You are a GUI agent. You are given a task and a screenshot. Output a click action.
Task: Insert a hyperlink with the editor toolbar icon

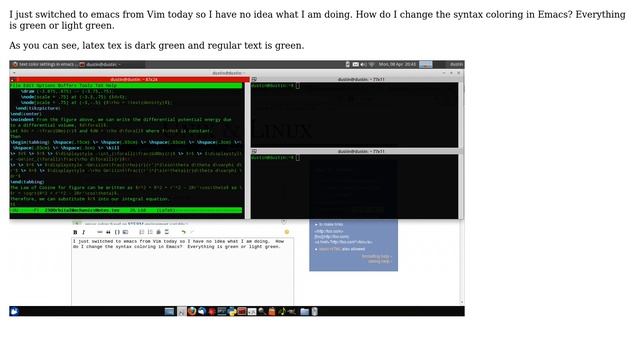[100, 232]
